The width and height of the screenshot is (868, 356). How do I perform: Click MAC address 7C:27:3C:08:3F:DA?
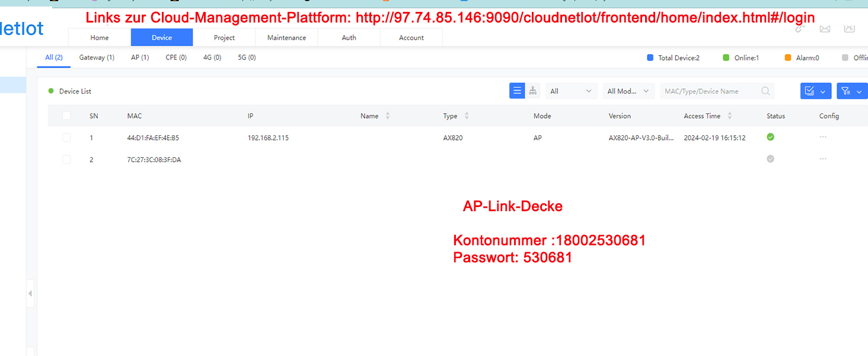pos(154,160)
